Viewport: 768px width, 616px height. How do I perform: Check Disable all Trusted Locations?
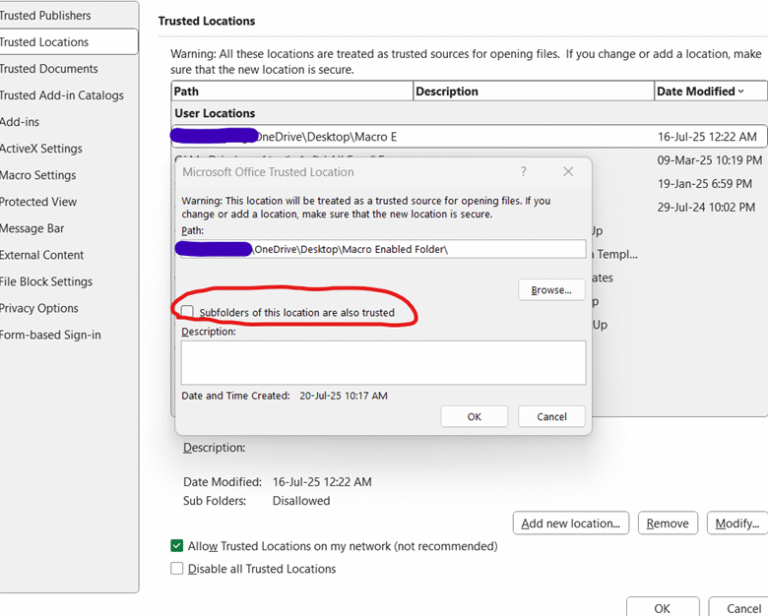177,569
